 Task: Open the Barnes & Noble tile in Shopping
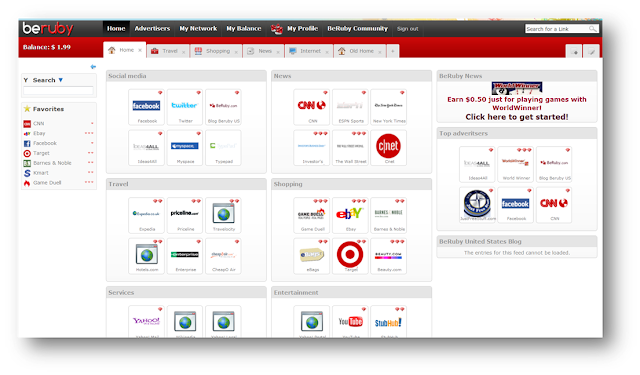[389, 215]
